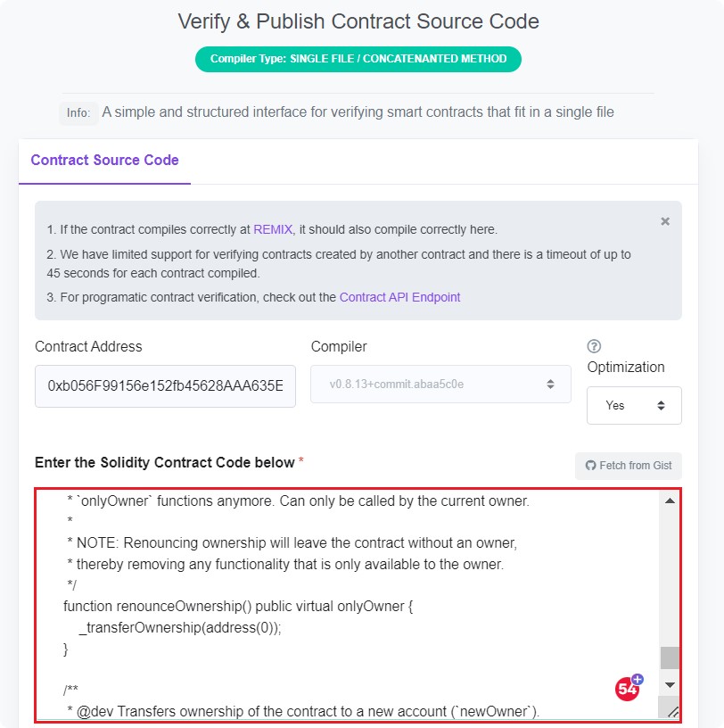Follow the Contract API Endpoint link
Viewport: 724px width, 728px height.
tap(399, 297)
